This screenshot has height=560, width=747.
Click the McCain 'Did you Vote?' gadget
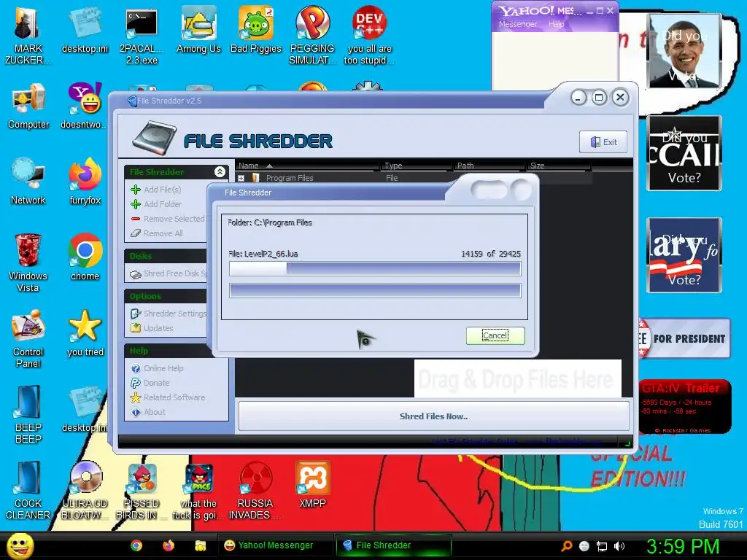pos(684,153)
